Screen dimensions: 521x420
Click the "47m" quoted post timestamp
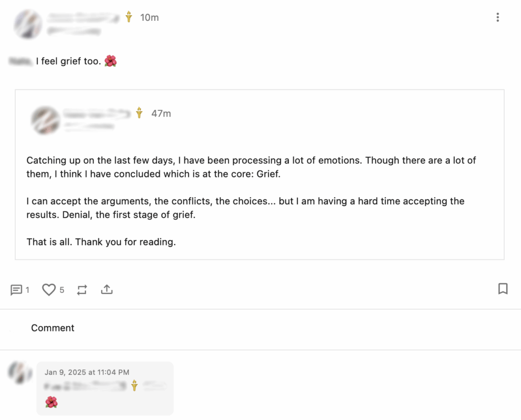[x=161, y=113]
